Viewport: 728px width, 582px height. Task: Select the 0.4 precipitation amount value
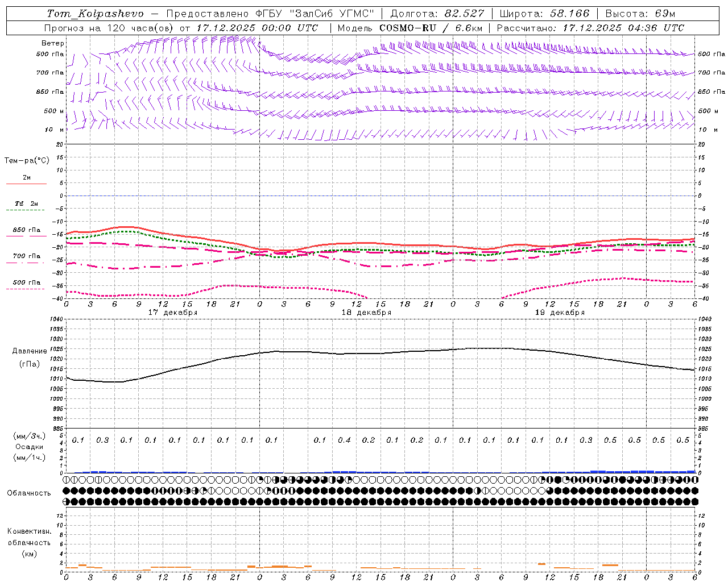tap(344, 440)
